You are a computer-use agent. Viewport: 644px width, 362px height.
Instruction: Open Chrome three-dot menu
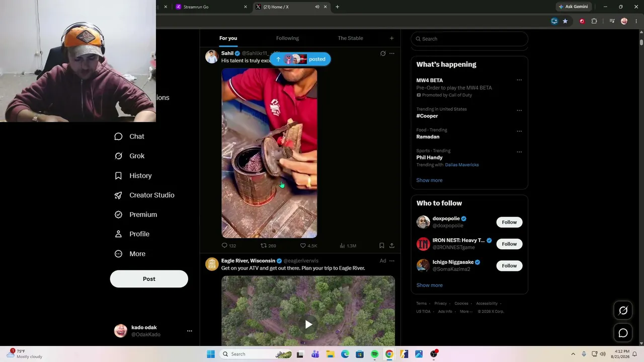click(636, 21)
